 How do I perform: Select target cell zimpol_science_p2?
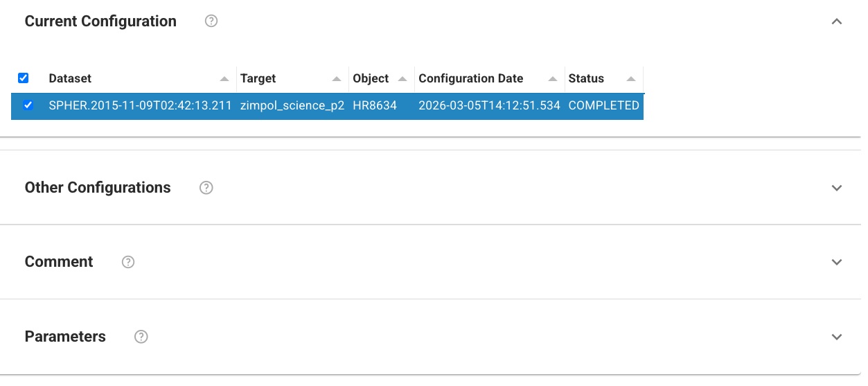pos(292,106)
